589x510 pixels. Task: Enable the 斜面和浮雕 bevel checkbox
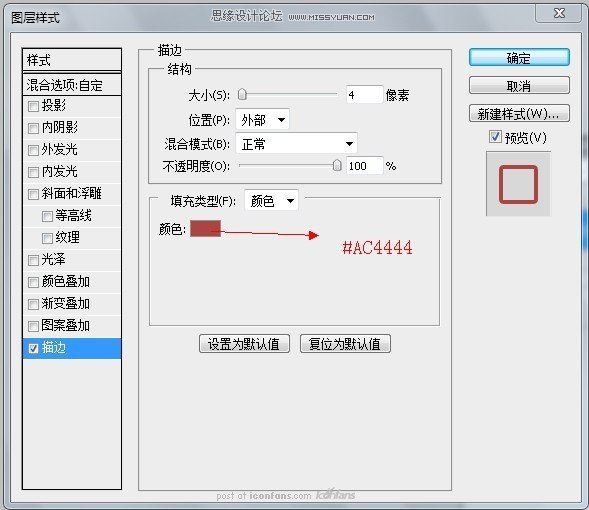[x=33, y=194]
